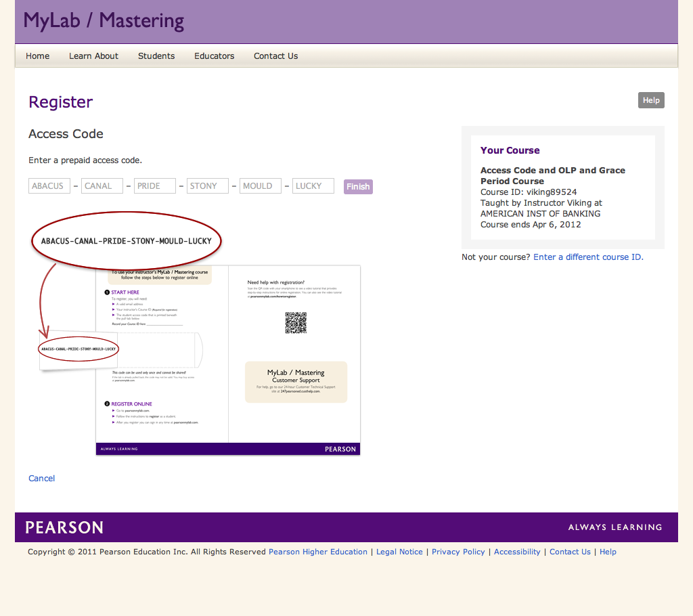693x616 pixels.
Task: Open the Learn About menu item
Action: [x=93, y=56]
